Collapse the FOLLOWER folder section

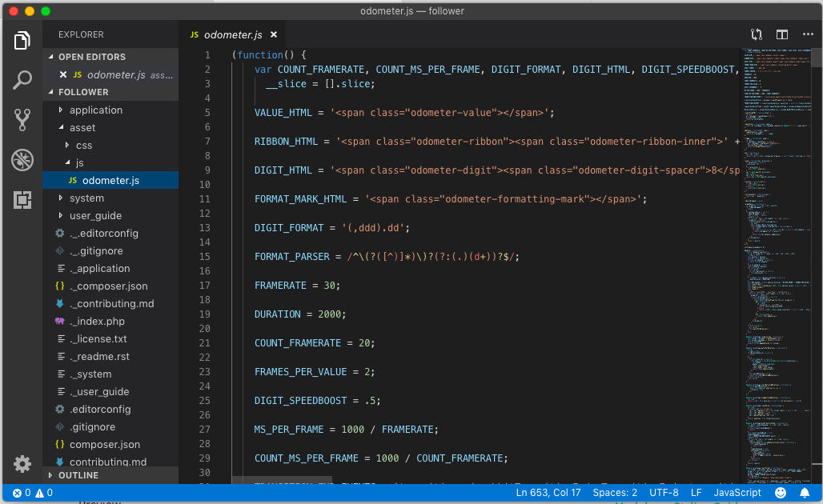[x=110, y=92]
